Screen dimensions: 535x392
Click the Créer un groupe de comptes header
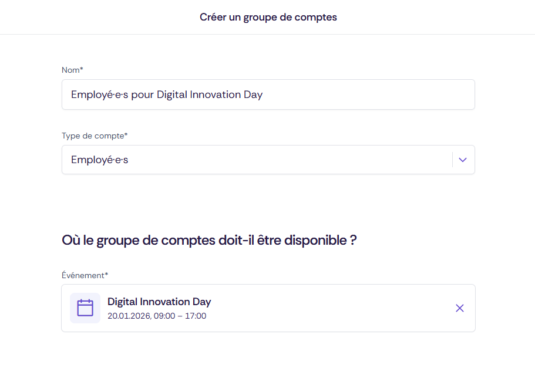tap(268, 17)
